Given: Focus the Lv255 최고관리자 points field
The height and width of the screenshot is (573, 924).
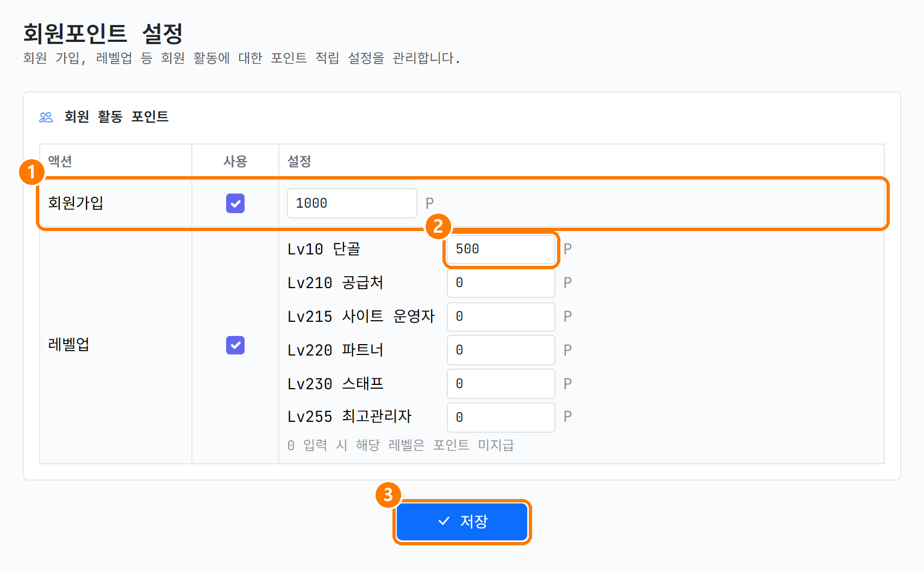Looking at the screenshot, I should [501, 418].
